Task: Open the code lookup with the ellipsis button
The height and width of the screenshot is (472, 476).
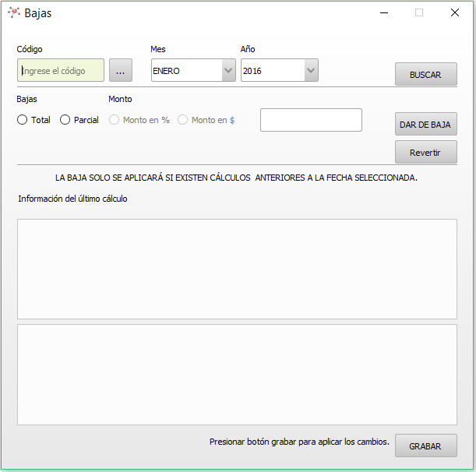Action: [120, 71]
